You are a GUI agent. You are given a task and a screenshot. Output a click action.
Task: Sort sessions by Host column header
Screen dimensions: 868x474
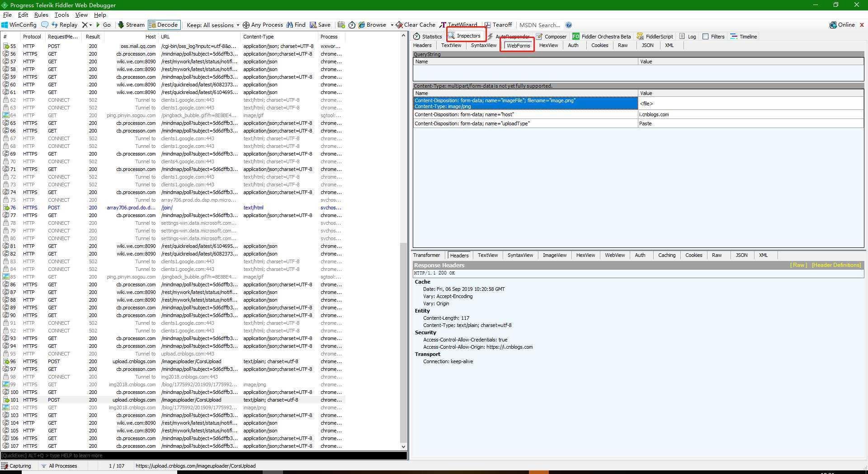pyautogui.click(x=131, y=37)
